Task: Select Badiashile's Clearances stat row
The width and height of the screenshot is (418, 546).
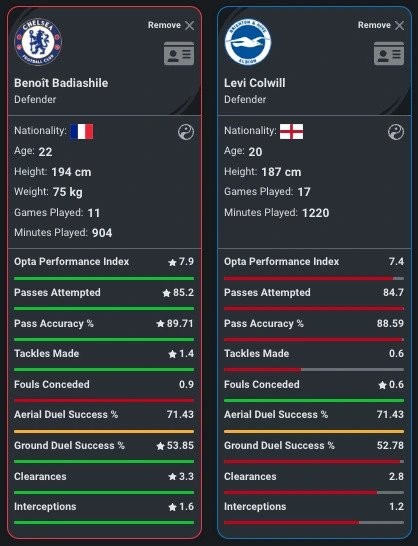Action: (x=104, y=483)
